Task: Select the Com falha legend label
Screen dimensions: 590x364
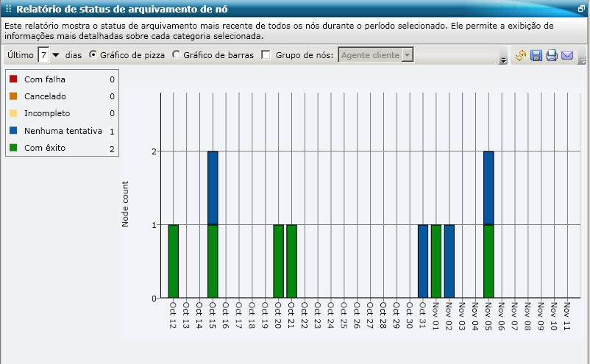Action: pos(45,79)
